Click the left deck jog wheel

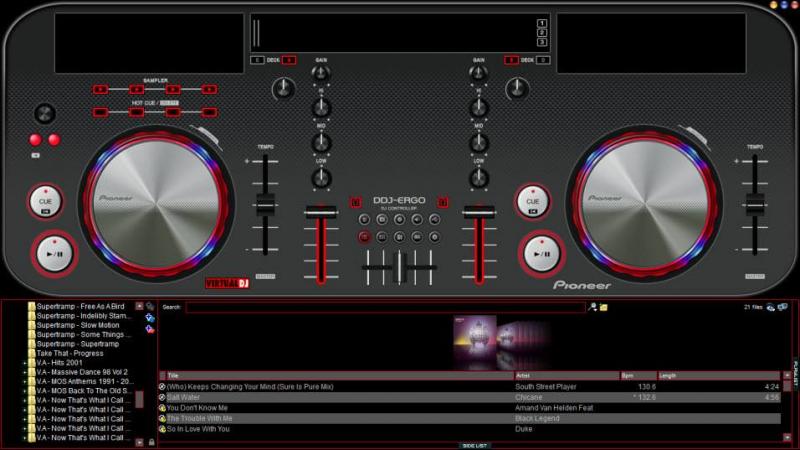(156, 205)
